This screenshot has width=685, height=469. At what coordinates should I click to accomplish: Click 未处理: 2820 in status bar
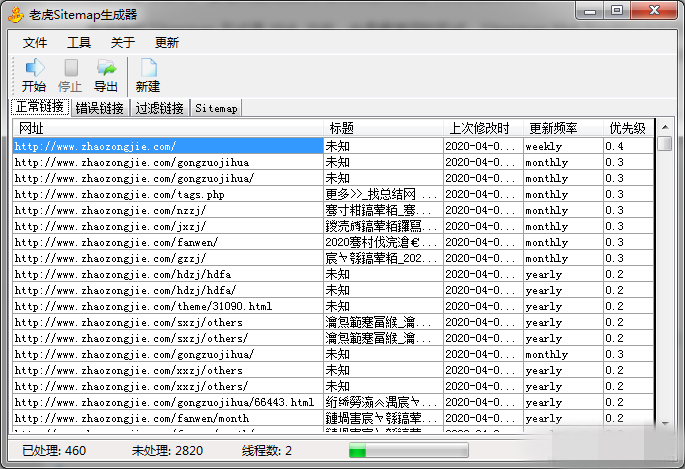pos(167,450)
